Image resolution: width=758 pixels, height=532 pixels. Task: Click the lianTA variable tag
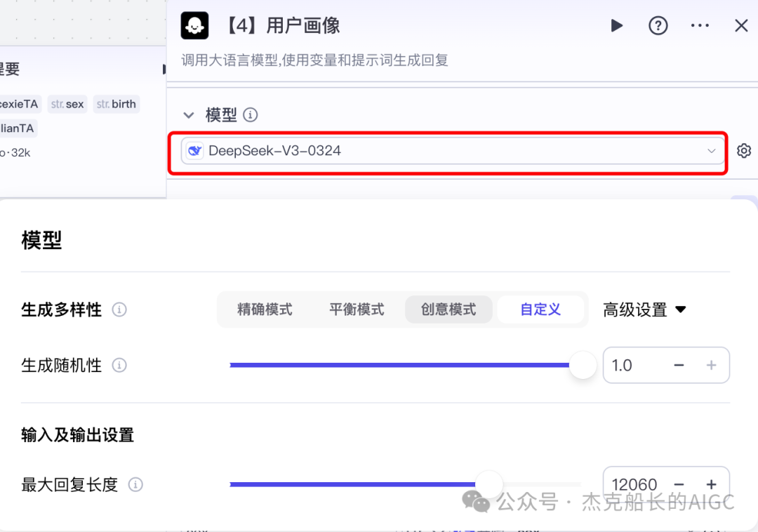tap(18, 128)
